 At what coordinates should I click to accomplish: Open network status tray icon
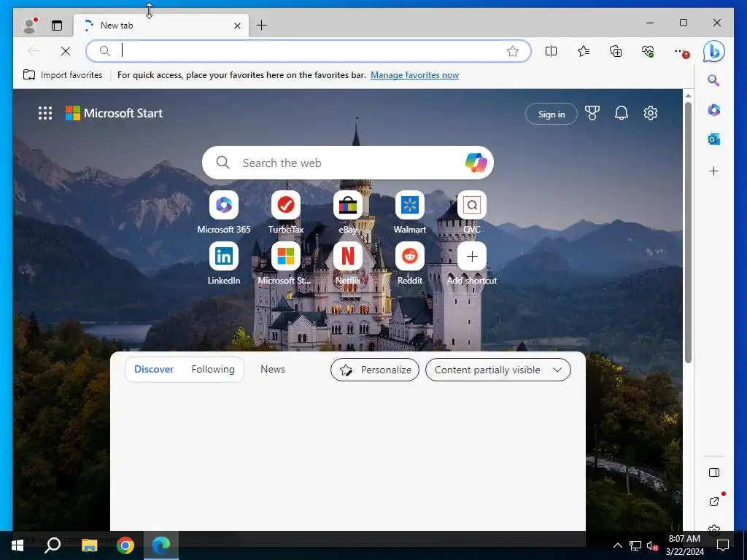[x=635, y=545]
